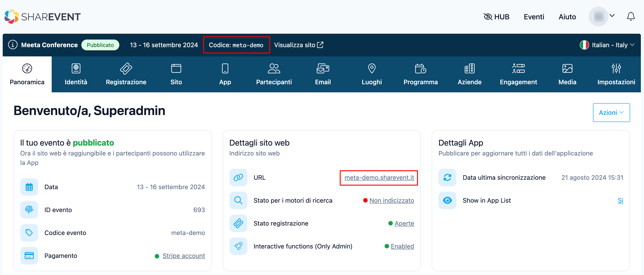Click the Partecipanti people icon
Screen dimensions: 644x275
274,69
